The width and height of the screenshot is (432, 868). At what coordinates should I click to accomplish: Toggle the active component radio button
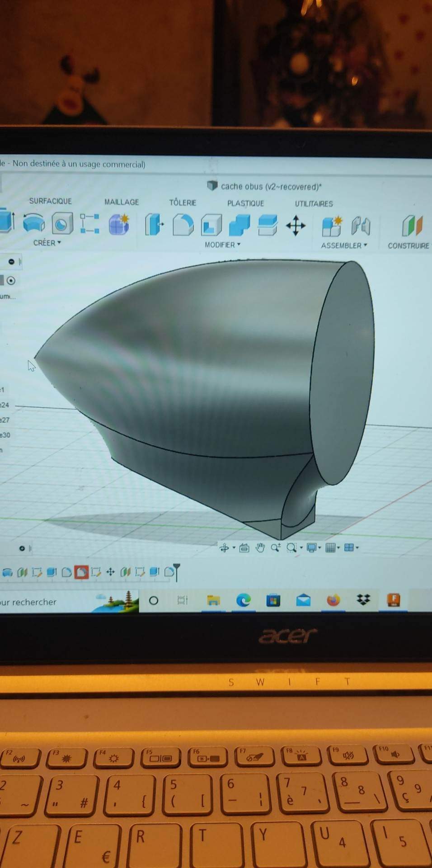tap(11, 281)
